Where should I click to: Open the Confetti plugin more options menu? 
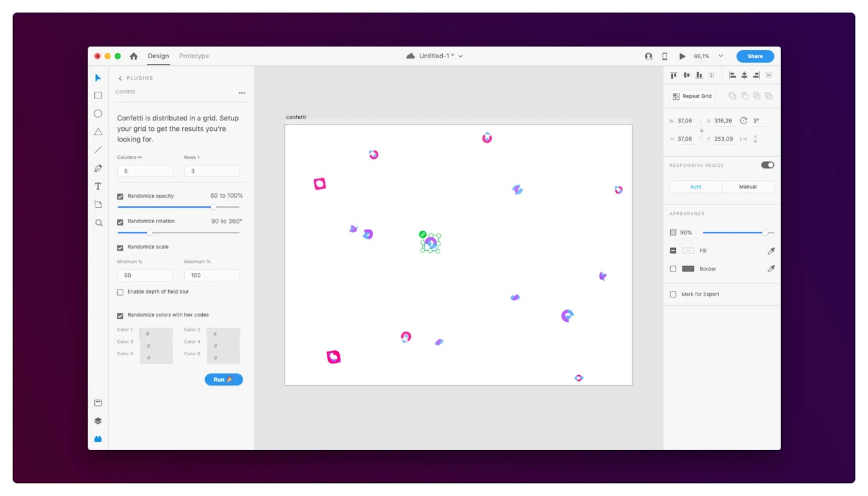coord(242,93)
